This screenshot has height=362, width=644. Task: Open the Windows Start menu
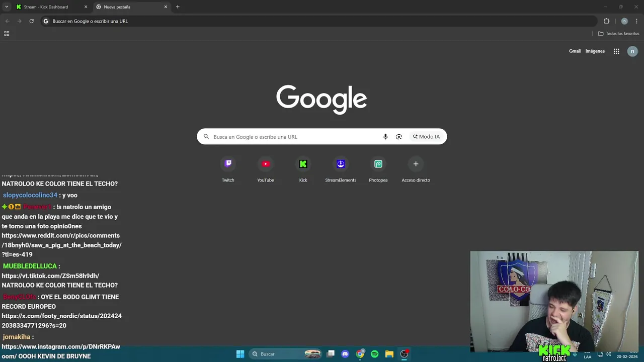point(240,354)
